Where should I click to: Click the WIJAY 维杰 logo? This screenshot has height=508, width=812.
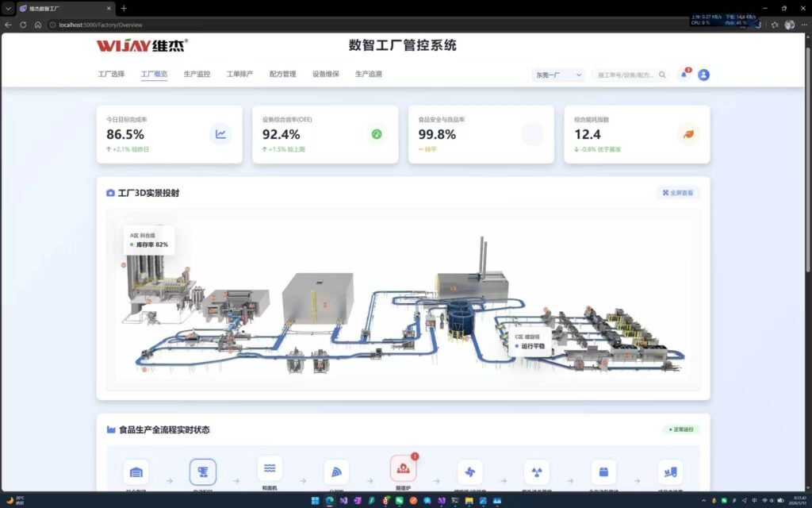click(x=142, y=45)
